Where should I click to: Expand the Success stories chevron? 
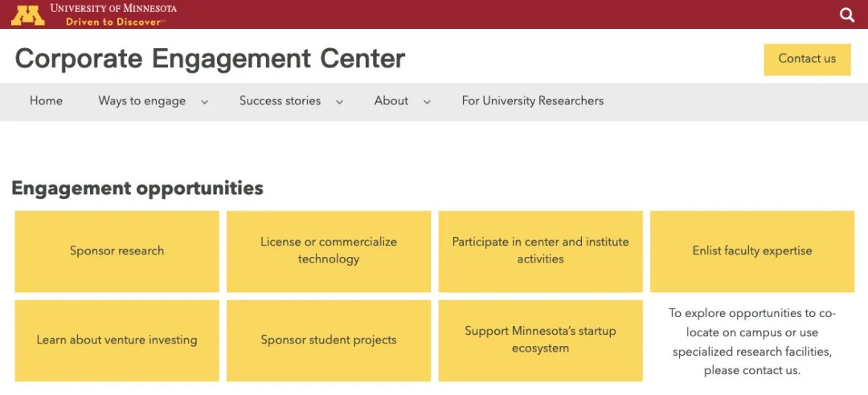[x=339, y=102]
